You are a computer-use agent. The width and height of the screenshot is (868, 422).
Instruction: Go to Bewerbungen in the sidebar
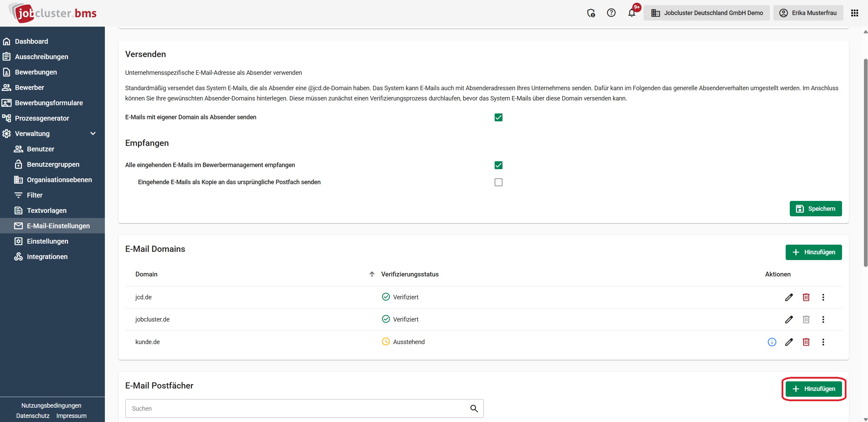pos(36,72)
